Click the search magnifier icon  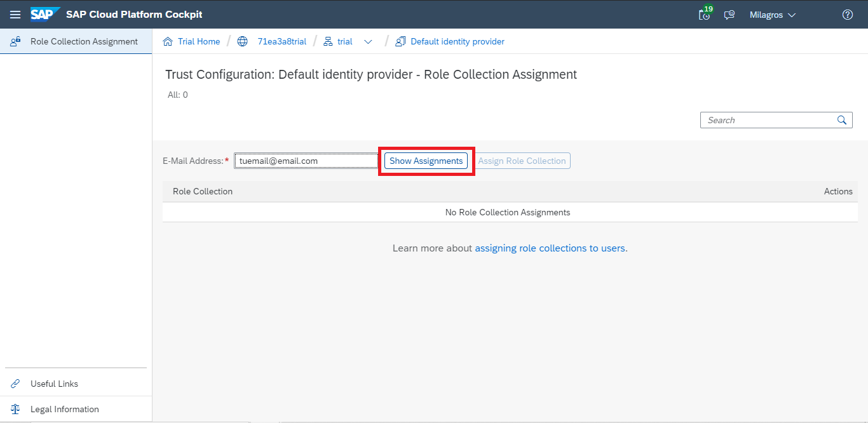[842, 120]
